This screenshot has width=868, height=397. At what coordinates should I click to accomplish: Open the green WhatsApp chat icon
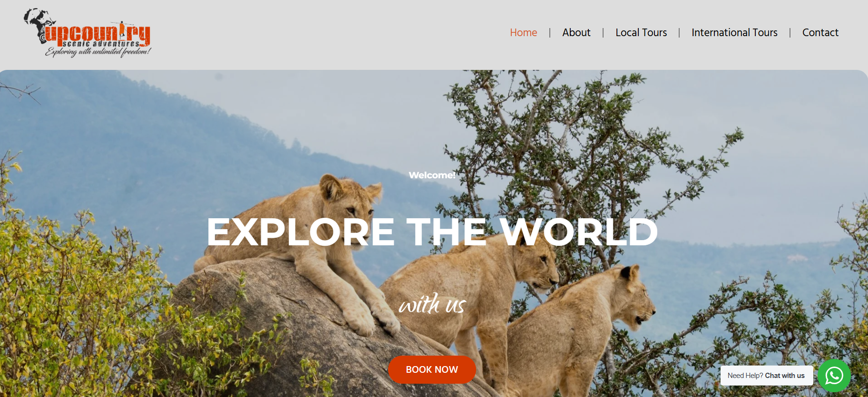click(x=834, y=376)
